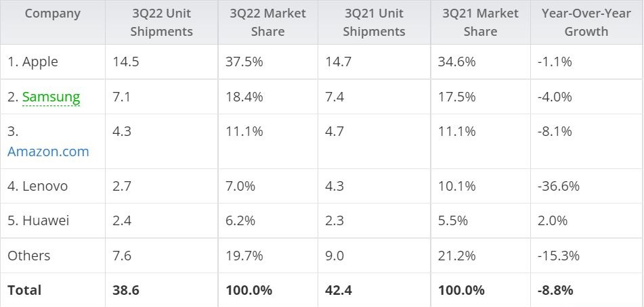644x307 pixels.
Task: Click the Huawei company cell
Action: pyautogui.click(x=38, y=220)
